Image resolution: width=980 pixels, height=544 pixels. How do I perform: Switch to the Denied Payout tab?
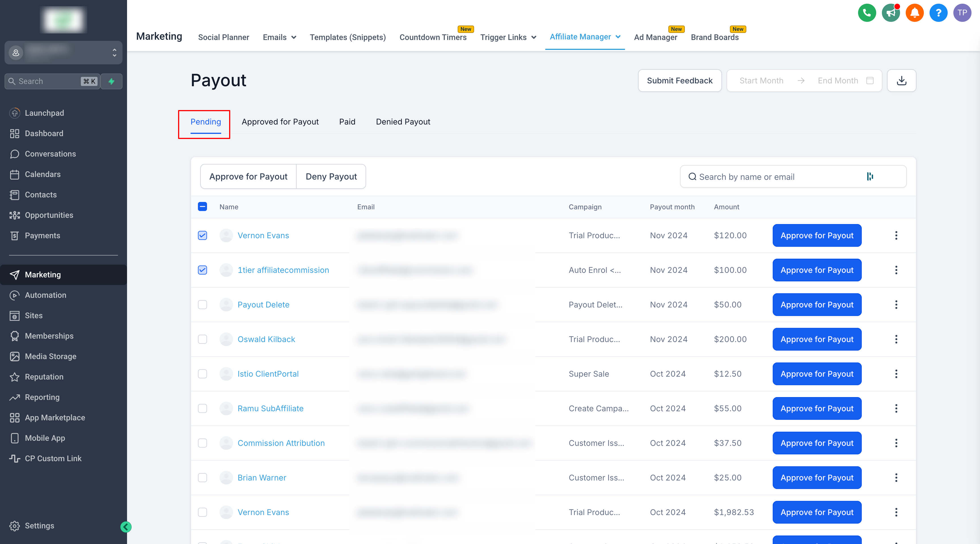pyautogui.click(x=403, y=122)
